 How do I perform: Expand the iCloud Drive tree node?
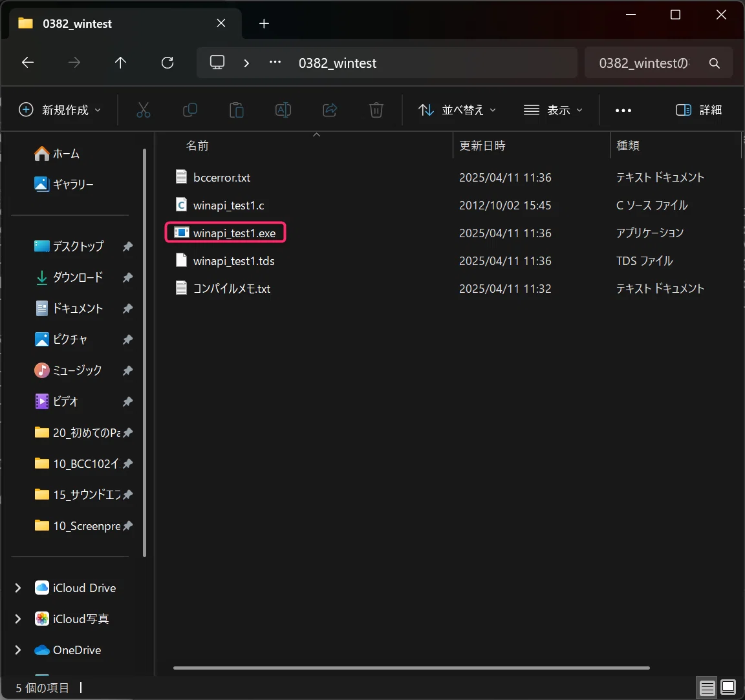pos(18,588)
